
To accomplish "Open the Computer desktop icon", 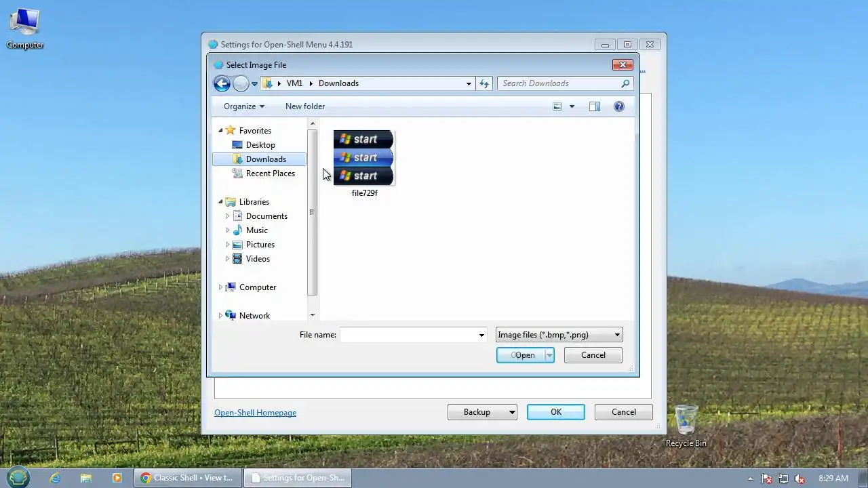I will click(x=25, y=28).
